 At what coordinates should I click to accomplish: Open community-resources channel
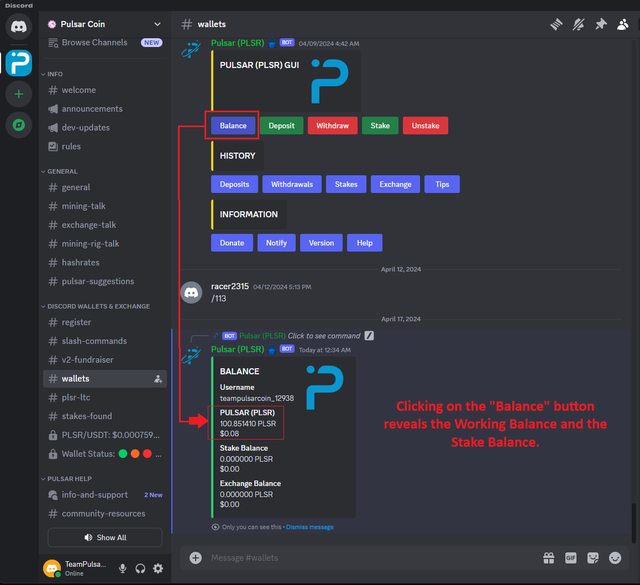tap(105, 514)
